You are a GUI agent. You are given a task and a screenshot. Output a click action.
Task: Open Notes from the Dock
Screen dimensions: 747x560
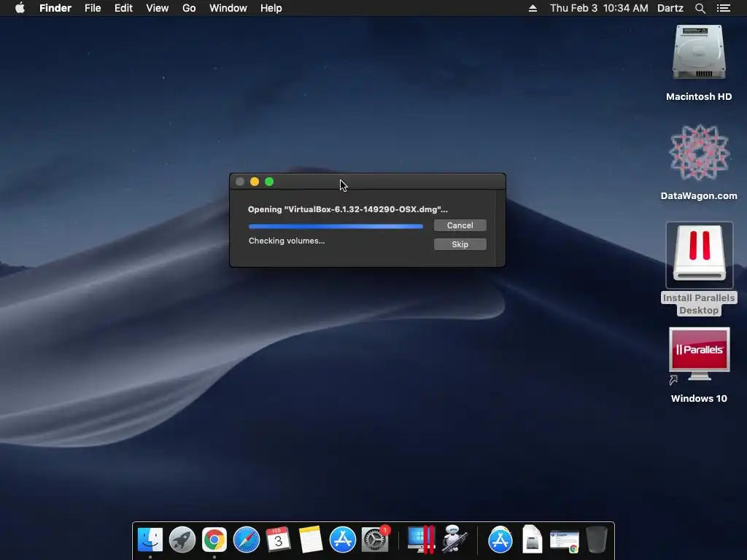311,540
